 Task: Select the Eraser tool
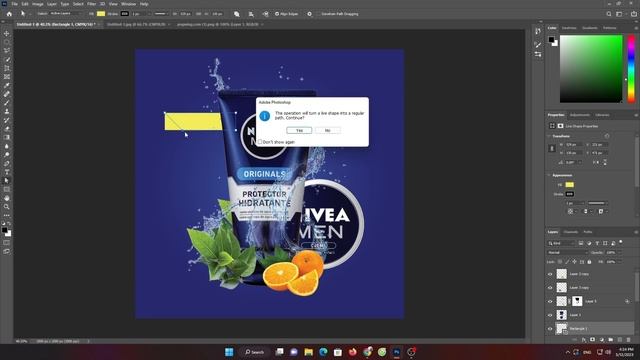tap(7, 129)
